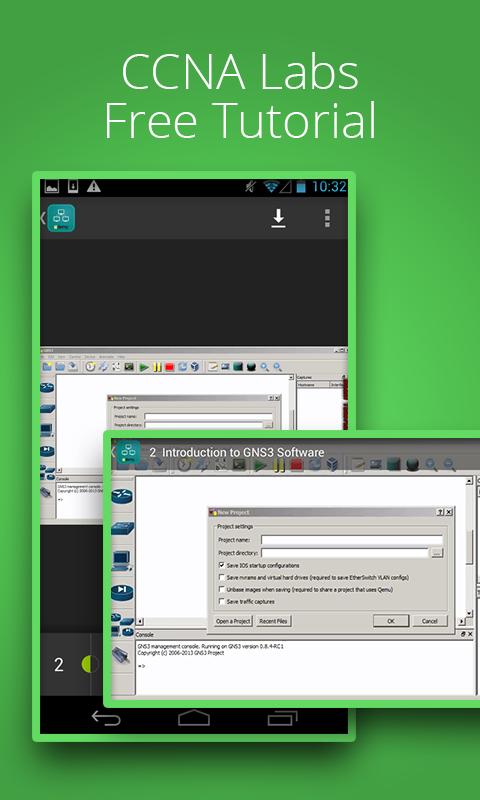The image size is (480, 800).
Task: Tap the Android back navigation button
Action: [106, 718]
